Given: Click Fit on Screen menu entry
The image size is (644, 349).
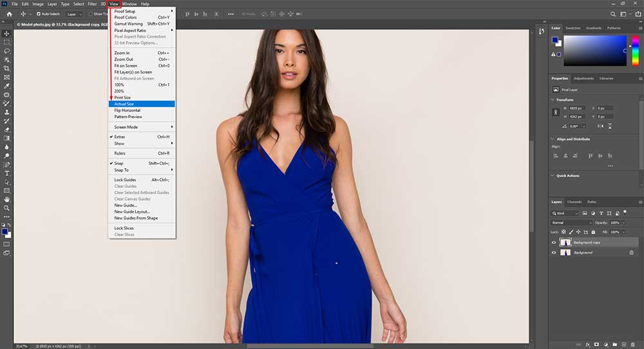Looking at the screenshot, I should point(126,66).
